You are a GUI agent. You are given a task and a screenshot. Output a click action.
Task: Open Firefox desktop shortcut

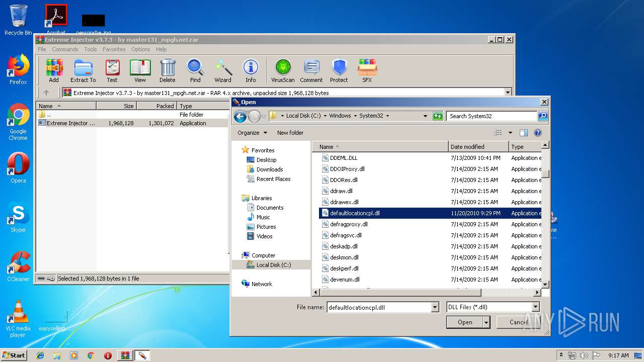18,69
